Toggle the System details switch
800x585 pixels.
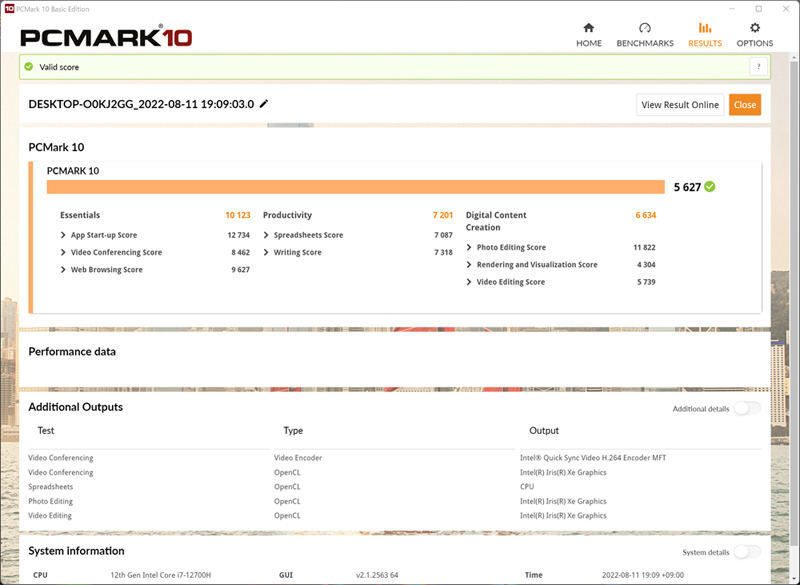[747, 552]
